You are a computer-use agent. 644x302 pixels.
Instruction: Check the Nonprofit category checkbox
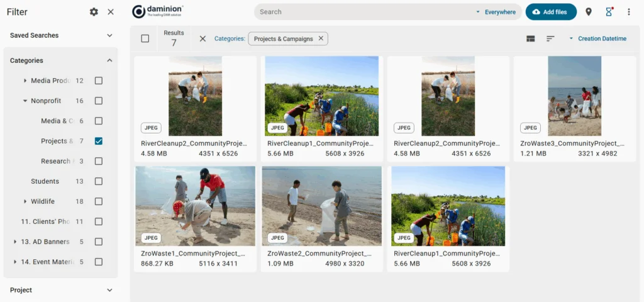pyautogui.click(x=99, y=101)
